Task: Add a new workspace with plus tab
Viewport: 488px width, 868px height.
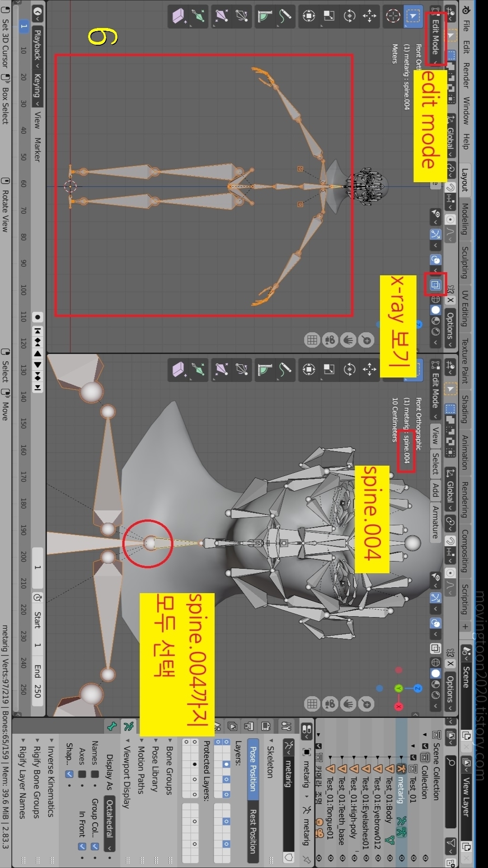Action: click(x=465, y=627)
